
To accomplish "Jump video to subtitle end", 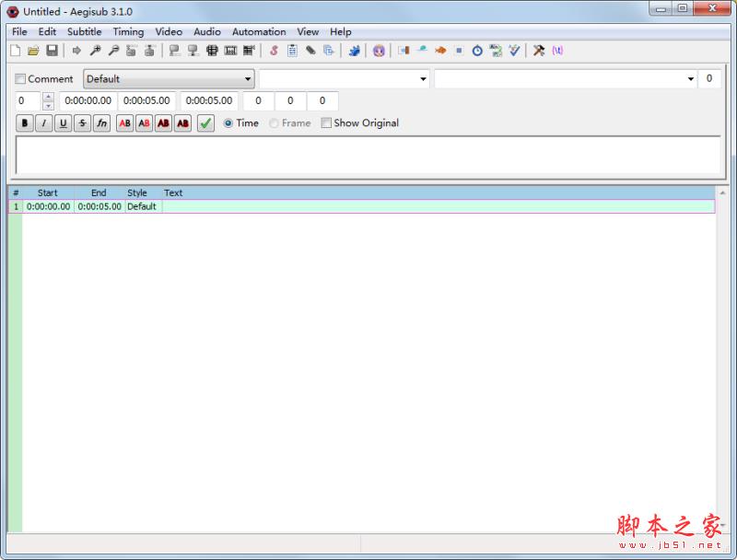I will pos(149,51).
